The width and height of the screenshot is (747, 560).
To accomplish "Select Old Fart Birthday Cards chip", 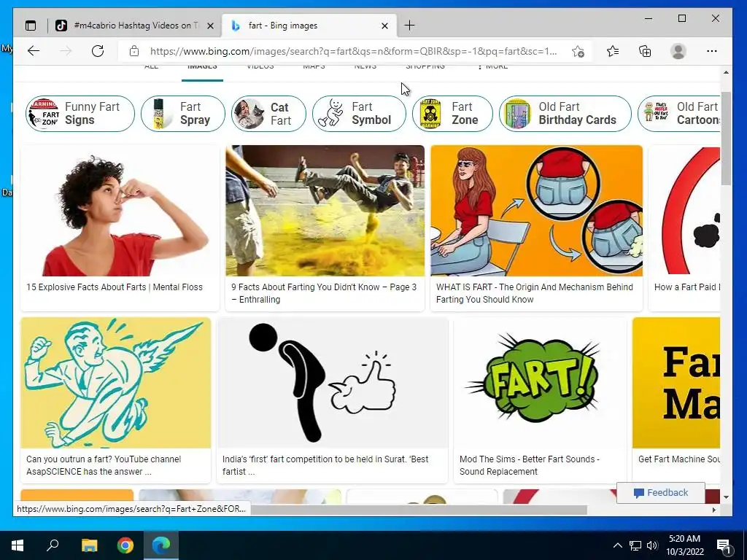I will coord(565,113).
